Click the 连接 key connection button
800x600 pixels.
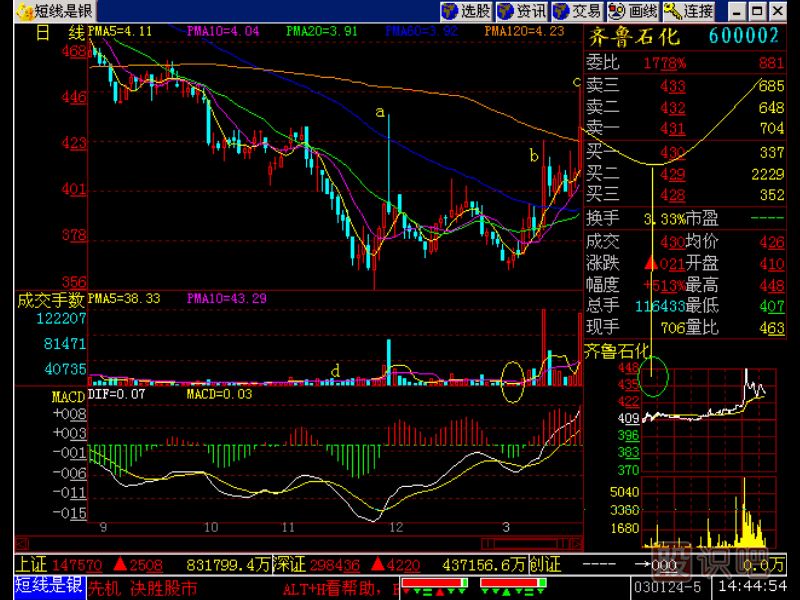(x=690, y=11)
